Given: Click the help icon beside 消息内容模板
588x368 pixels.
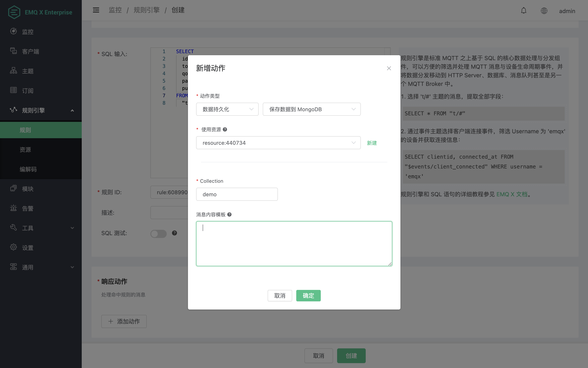Looking at the screenshot, I should click(x=229, y=214).
